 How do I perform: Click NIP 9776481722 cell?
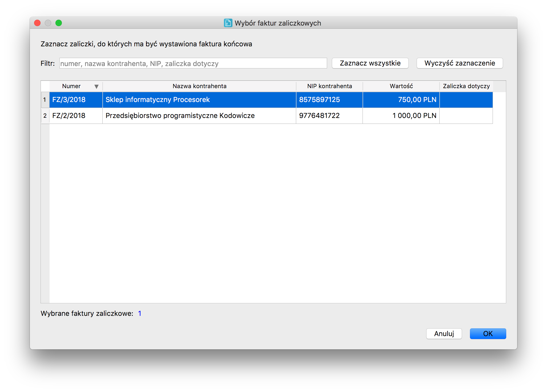329,116
